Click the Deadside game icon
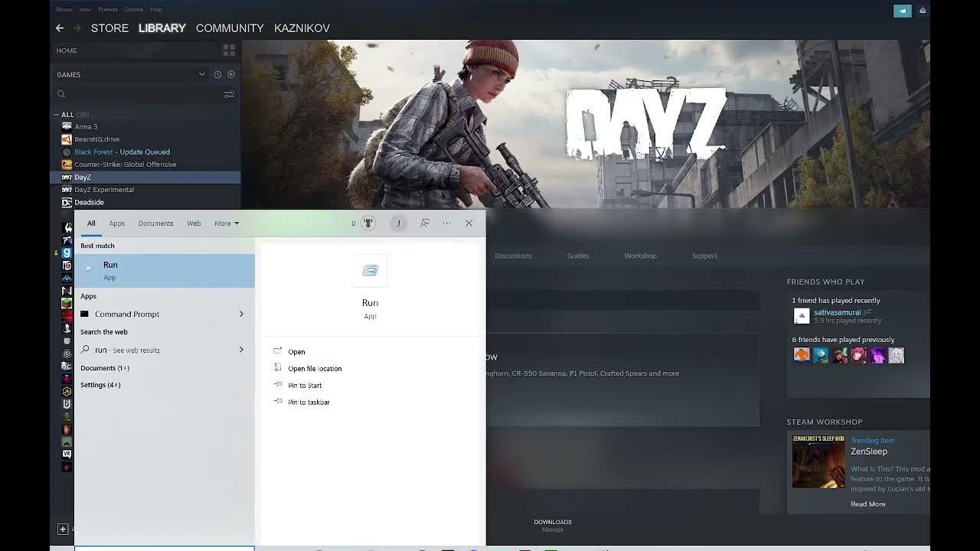This screenshot has width=980, height=551. coord(67,202)
